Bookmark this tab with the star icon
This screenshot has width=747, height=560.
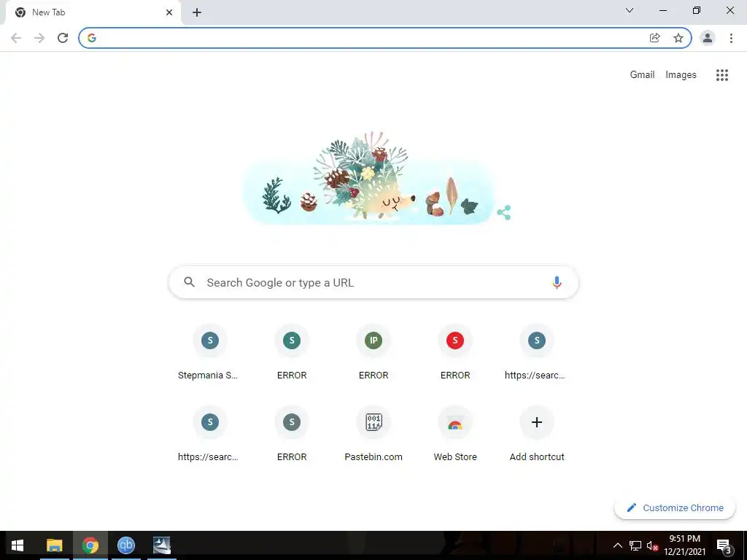click(x=678, y=38)
